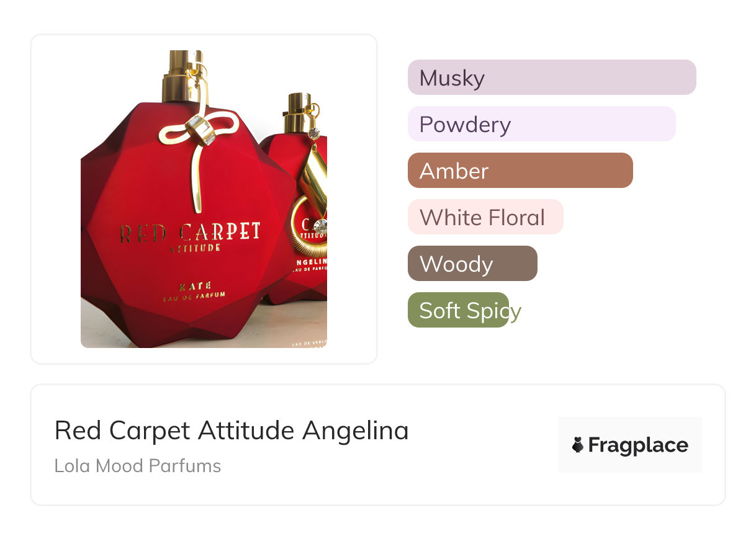Click the KATE label on the bottle

tap(194, 286)
